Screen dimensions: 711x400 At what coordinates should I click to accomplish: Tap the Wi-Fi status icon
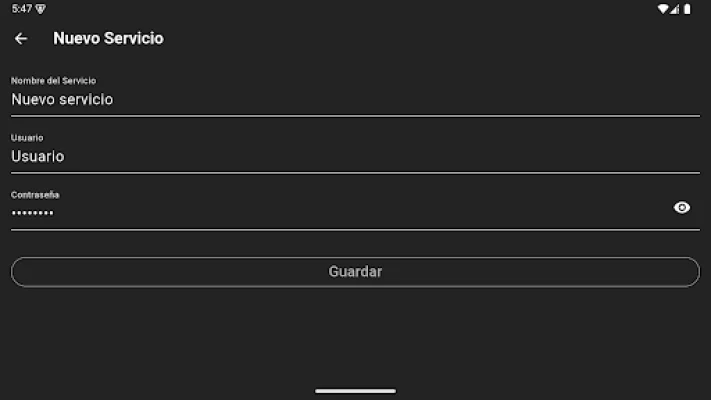(663, 9)
